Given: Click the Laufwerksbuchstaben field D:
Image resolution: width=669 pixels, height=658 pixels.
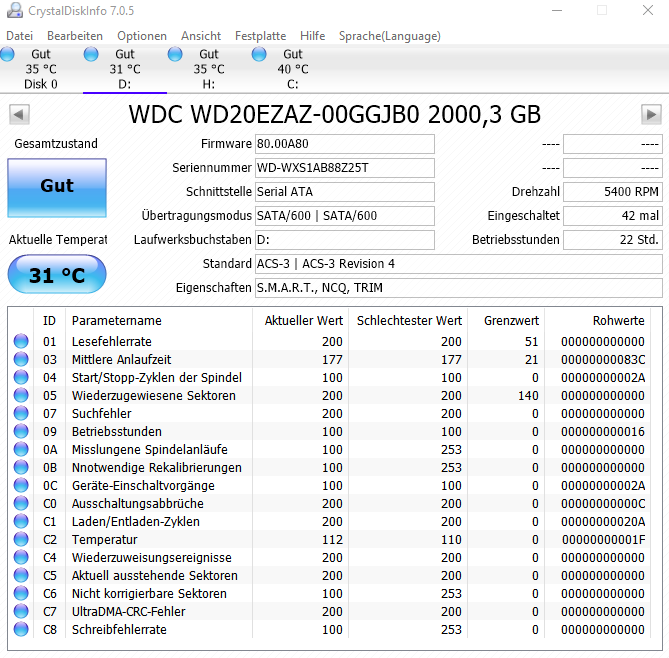Looking at the screenshot, I should click(x=345, y=240).
